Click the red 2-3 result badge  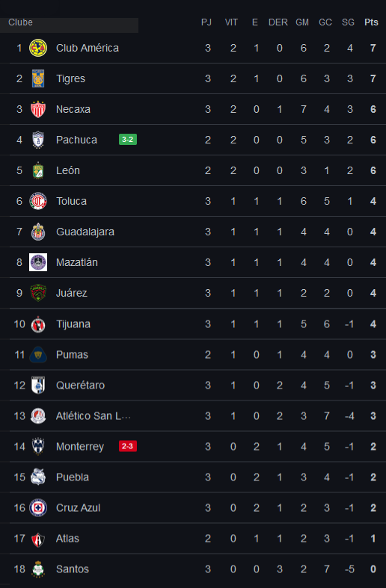point(128,446)
